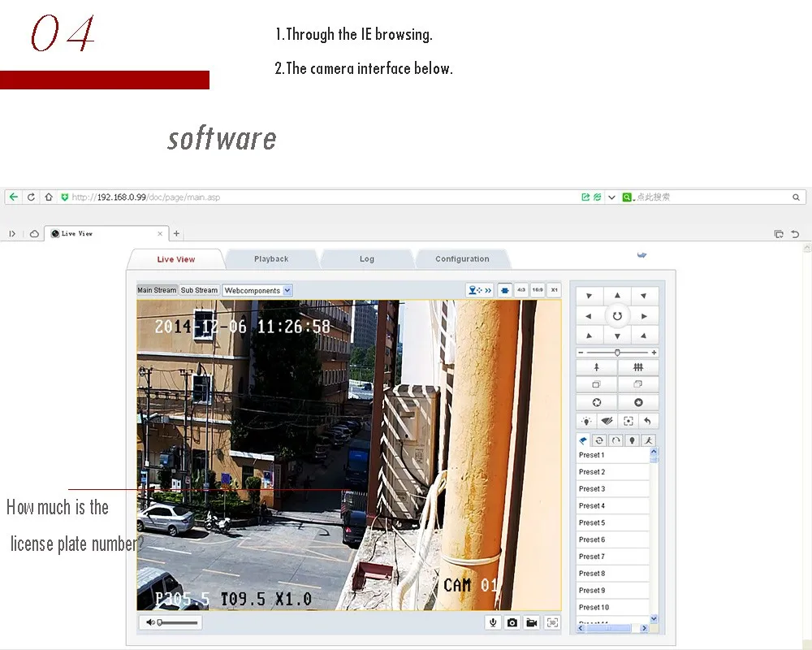812x650 pixels.
Task: Switch to the Configuration tab
Action: coord(462,259)
